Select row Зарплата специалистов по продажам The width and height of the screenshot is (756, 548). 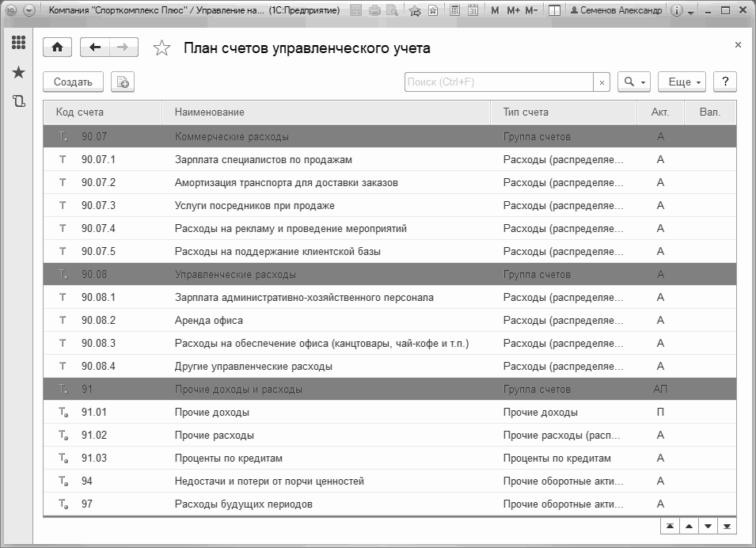[389, 160]
